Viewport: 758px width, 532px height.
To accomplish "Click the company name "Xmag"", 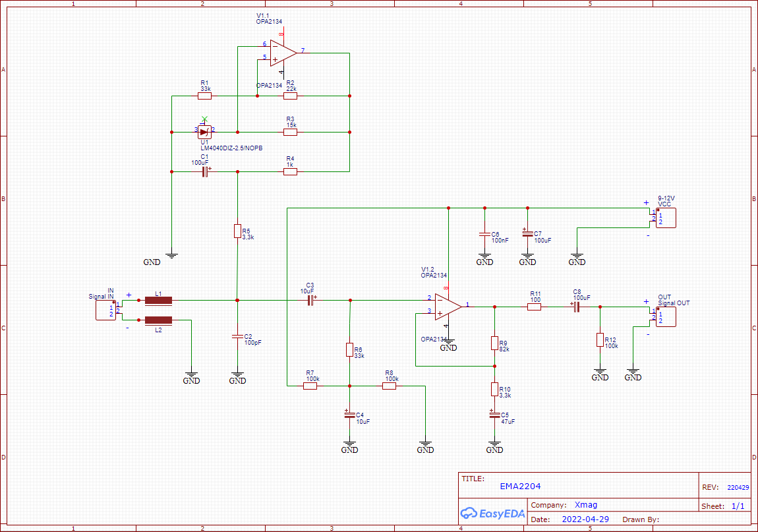I will [x=586, y=504].
